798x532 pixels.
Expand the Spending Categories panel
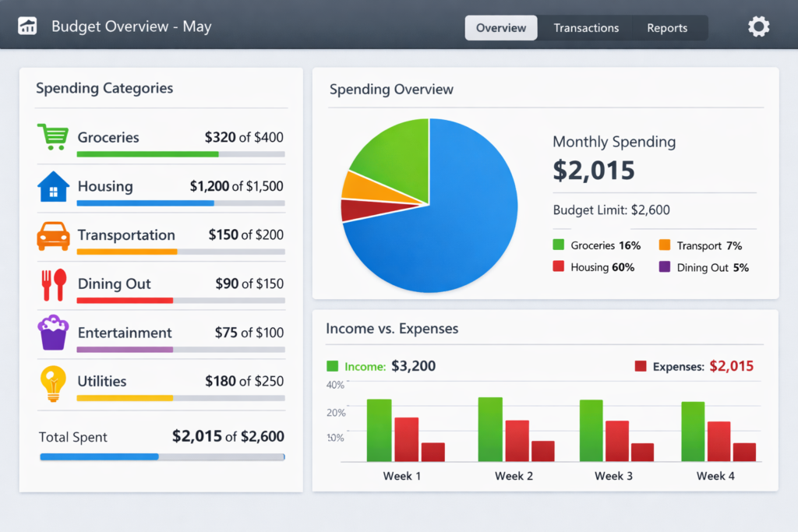click(104, 88)
